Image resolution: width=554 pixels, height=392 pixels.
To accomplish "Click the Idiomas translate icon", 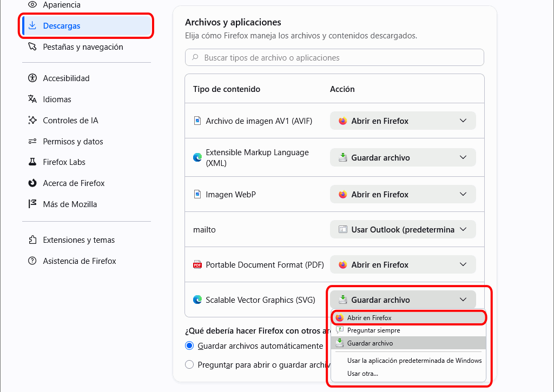I will tap(32, 99).
